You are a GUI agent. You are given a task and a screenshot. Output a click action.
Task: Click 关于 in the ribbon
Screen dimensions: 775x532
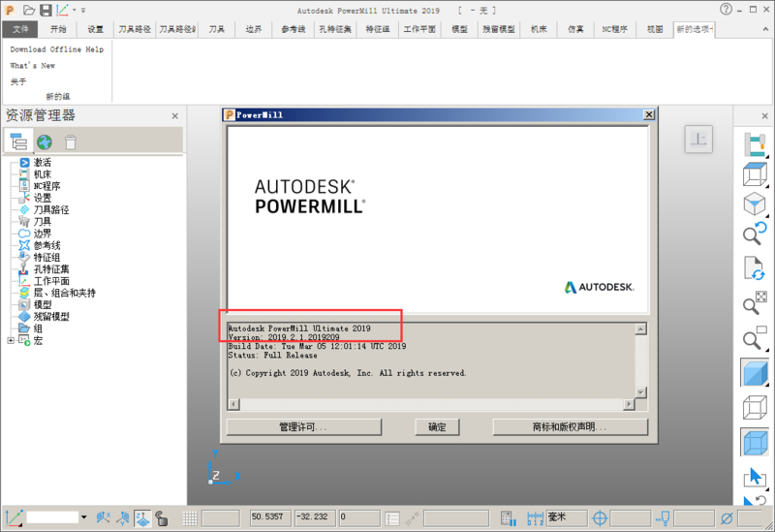[18, 81]
